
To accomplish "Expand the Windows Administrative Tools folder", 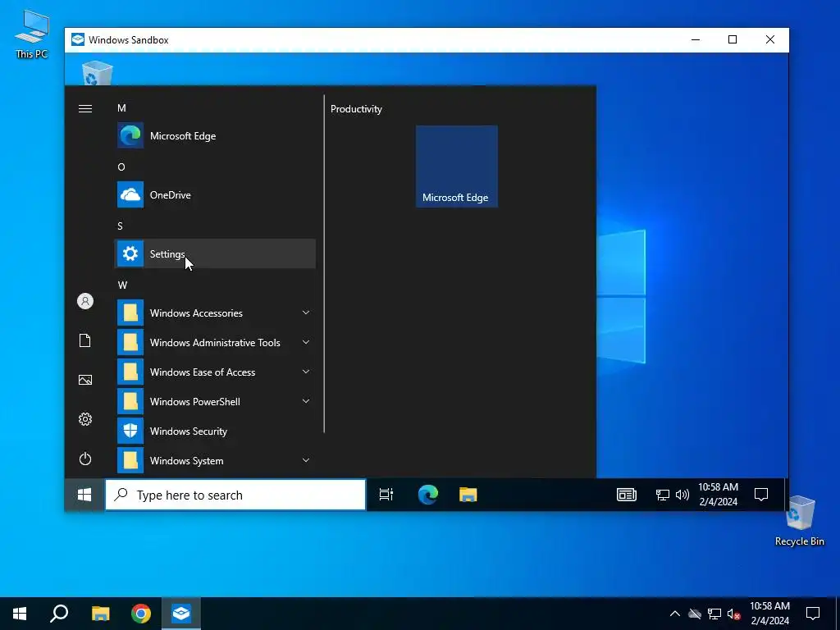I will (x=214, y=342).
